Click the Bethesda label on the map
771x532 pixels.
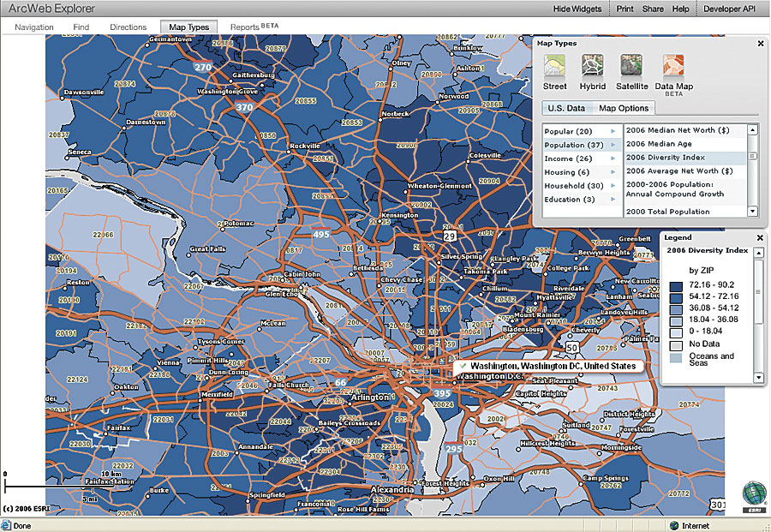click(368, 268)
